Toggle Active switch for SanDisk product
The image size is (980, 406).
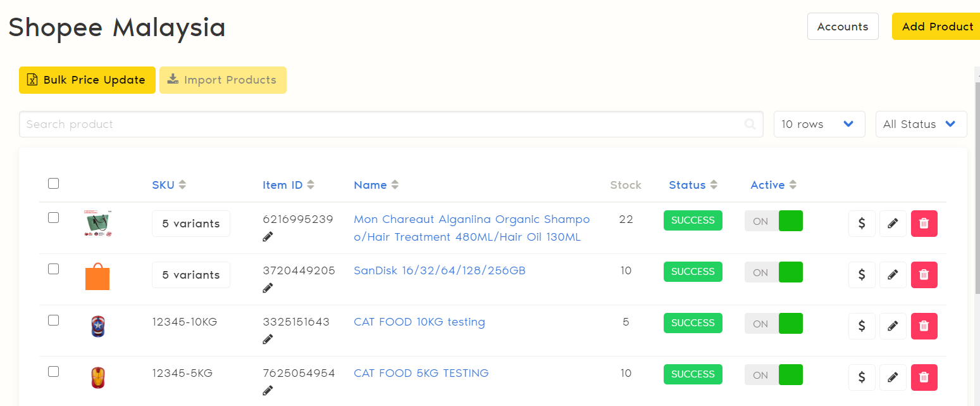coord(773,272)
